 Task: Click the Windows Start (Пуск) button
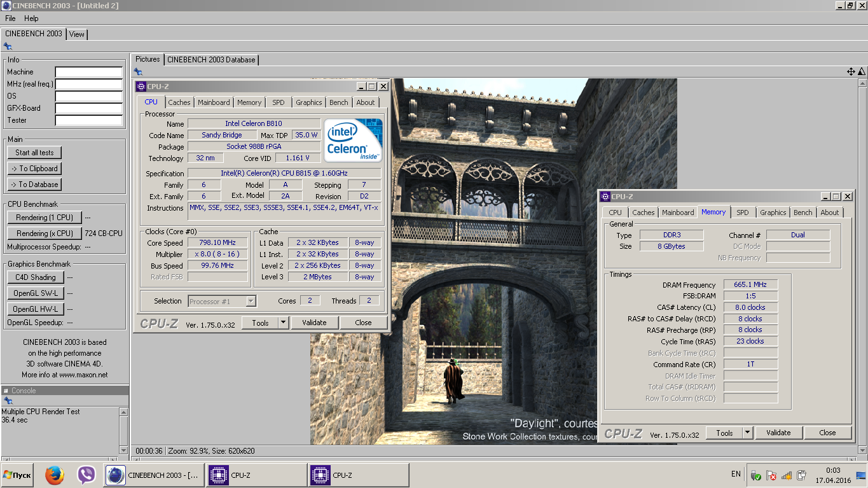point(17,475)
